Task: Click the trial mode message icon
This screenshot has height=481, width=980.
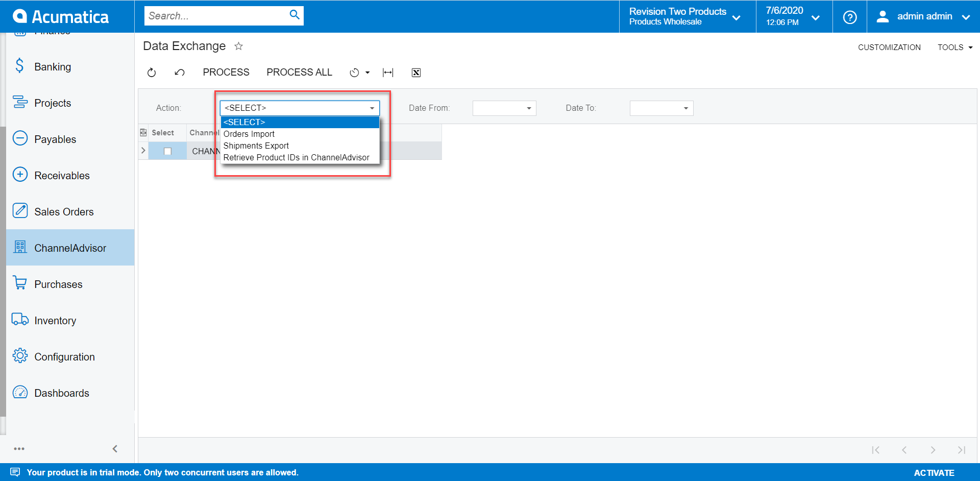Action: pyautogui.click(x=15, y=472)
